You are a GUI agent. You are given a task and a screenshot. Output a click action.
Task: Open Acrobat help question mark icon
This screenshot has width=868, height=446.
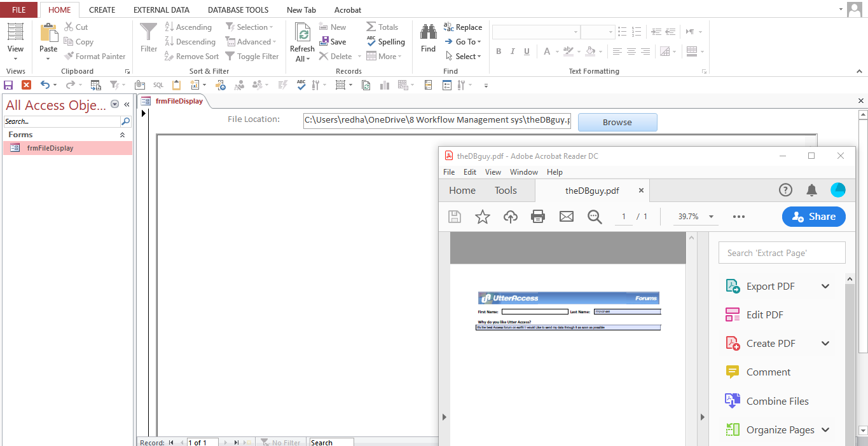[x=786, y=190]
